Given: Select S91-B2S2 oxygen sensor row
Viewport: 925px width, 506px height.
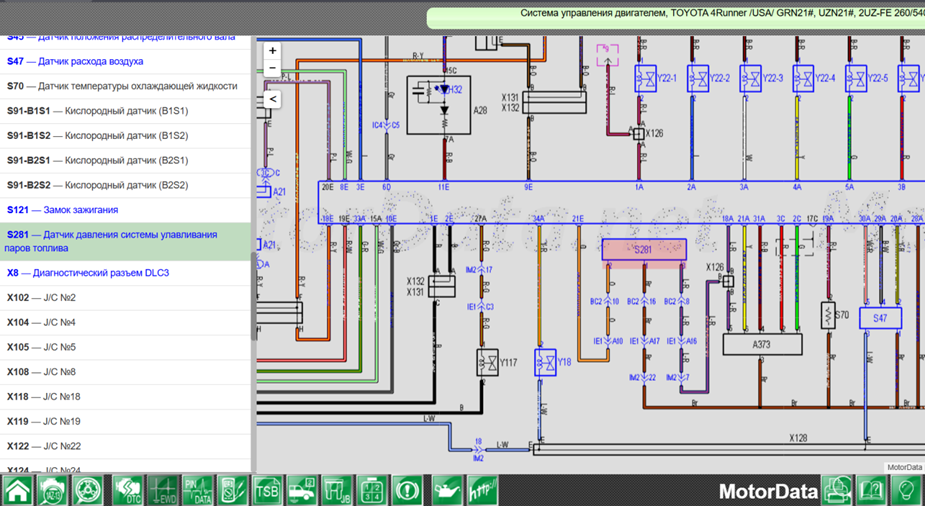Looking at the screenshot, I should click(125, 185).
